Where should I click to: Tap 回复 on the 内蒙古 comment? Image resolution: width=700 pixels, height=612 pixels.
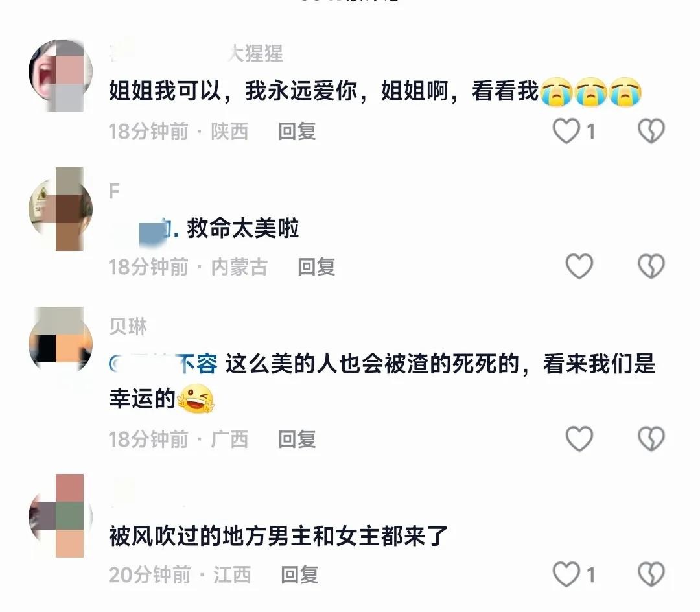click(316, 267)
